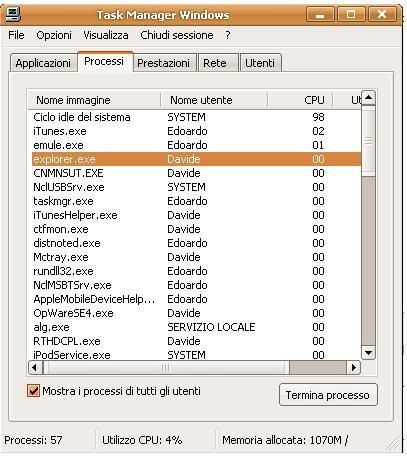The width and height of the screenshot is (407, 460).
Task: Click the Termina processo button
Action: click(x=328, y=395)
